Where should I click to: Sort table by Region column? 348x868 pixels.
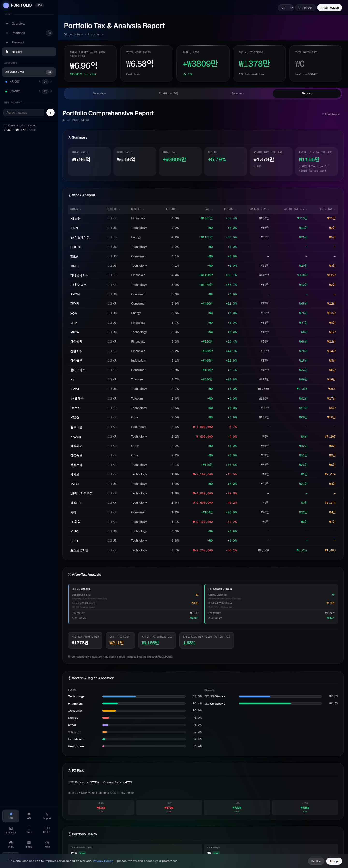point(114,209)
